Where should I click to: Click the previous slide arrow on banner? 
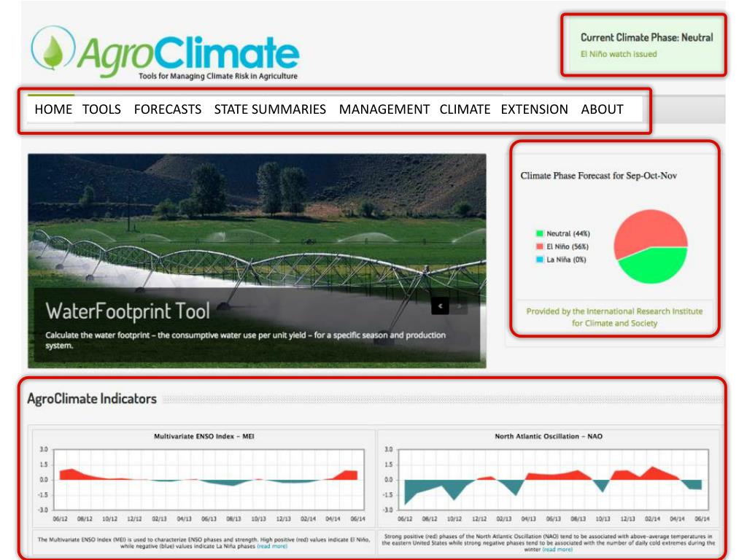(440, 306)
